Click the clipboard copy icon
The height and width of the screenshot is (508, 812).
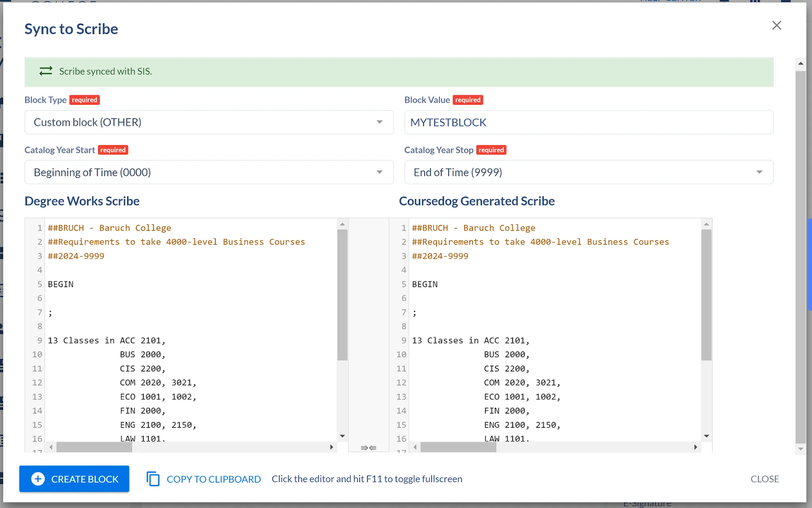click(x=153, y=479)
